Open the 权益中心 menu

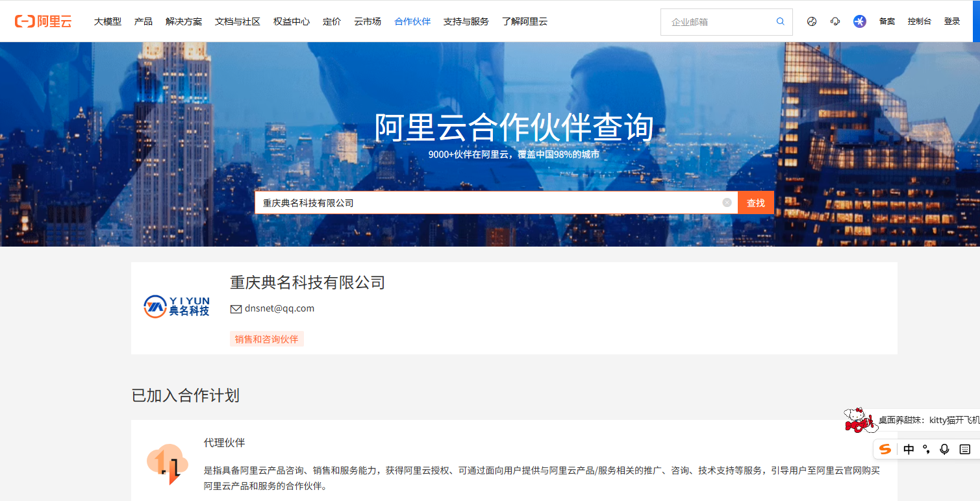(292, 21)
